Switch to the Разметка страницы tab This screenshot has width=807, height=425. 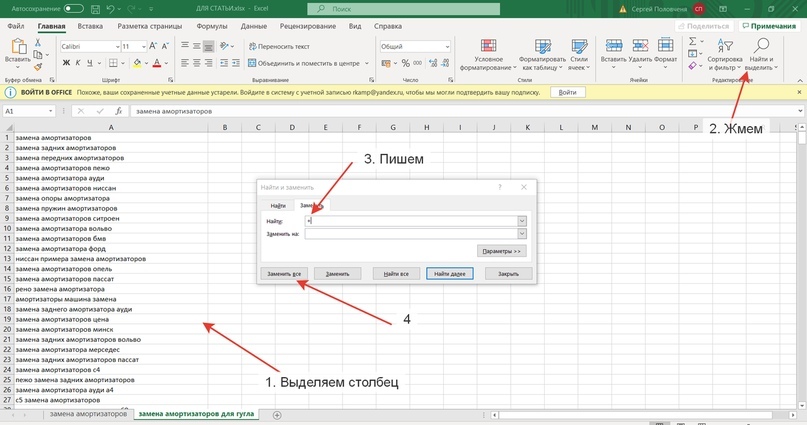point(150,26)
